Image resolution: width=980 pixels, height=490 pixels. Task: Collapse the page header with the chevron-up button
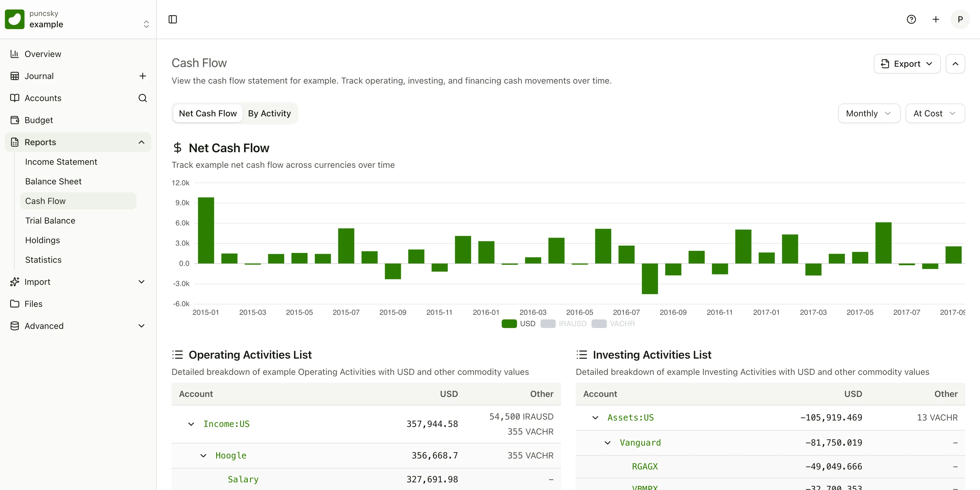(x=955, y=63)
